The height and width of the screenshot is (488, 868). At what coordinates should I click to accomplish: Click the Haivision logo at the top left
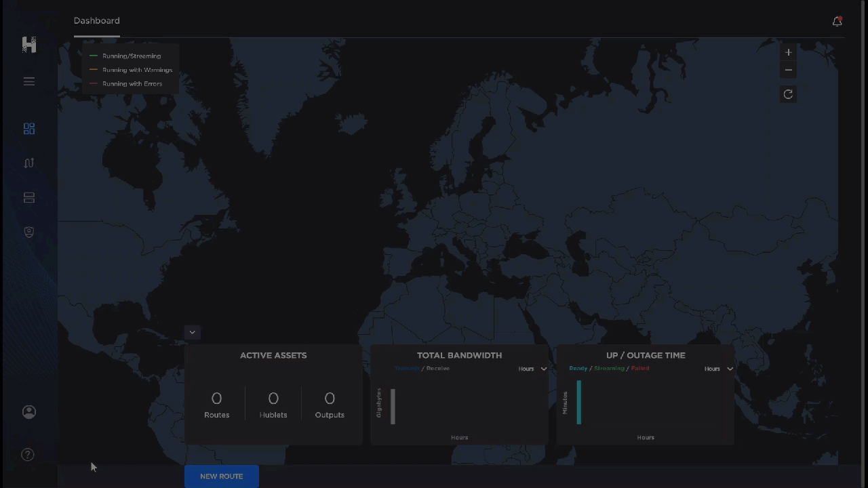coord(28,44)
